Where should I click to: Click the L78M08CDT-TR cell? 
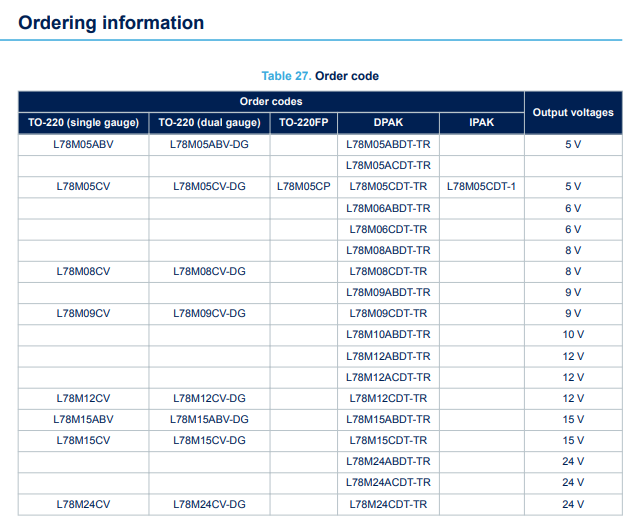click(x=388, y=272)
